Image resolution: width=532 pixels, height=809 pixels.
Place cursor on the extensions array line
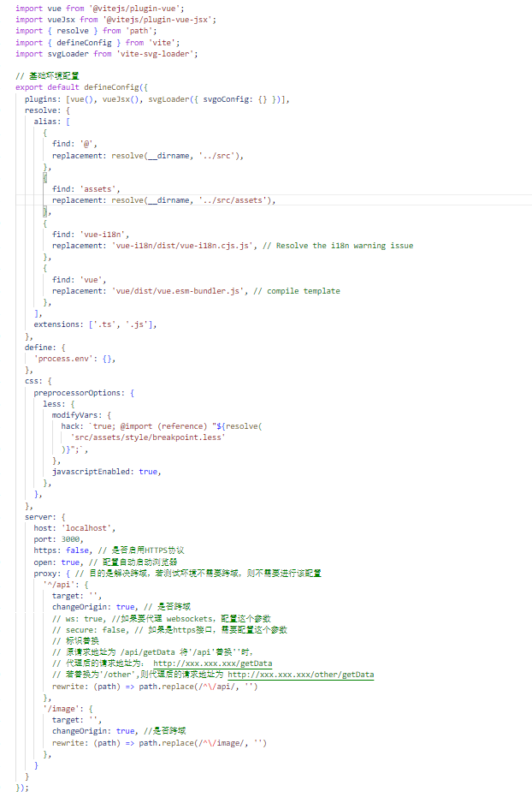tap(94, 324)
